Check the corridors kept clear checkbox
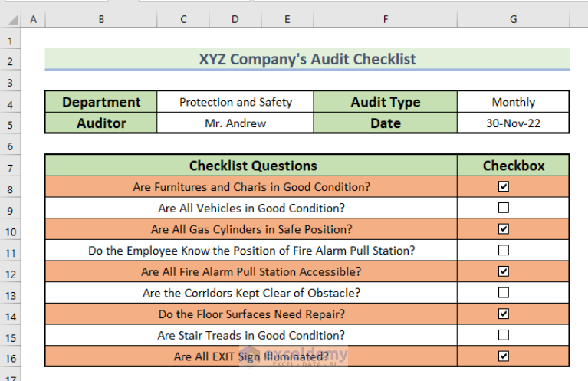Viewport: 588px width, 381px height. [x=504, y=292]
